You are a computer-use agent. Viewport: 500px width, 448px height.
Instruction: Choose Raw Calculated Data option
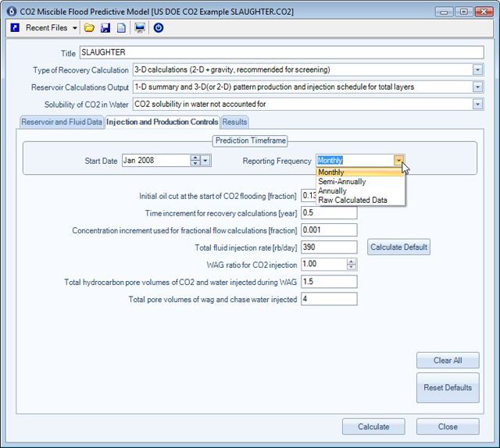[x=360, y=200]
